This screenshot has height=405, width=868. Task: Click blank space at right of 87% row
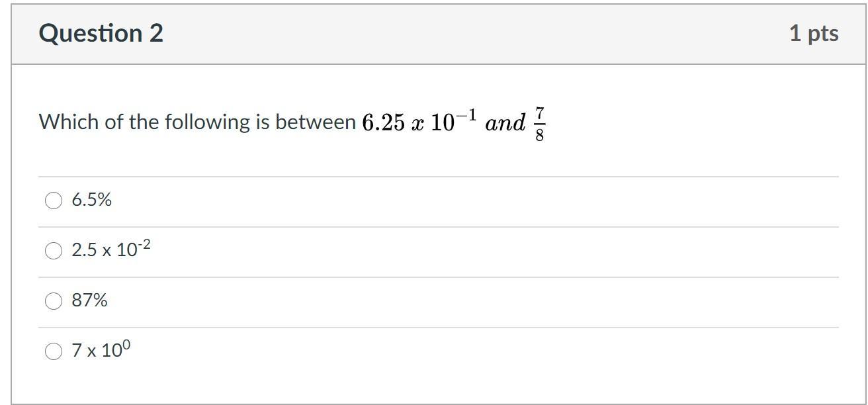[529, 301]
